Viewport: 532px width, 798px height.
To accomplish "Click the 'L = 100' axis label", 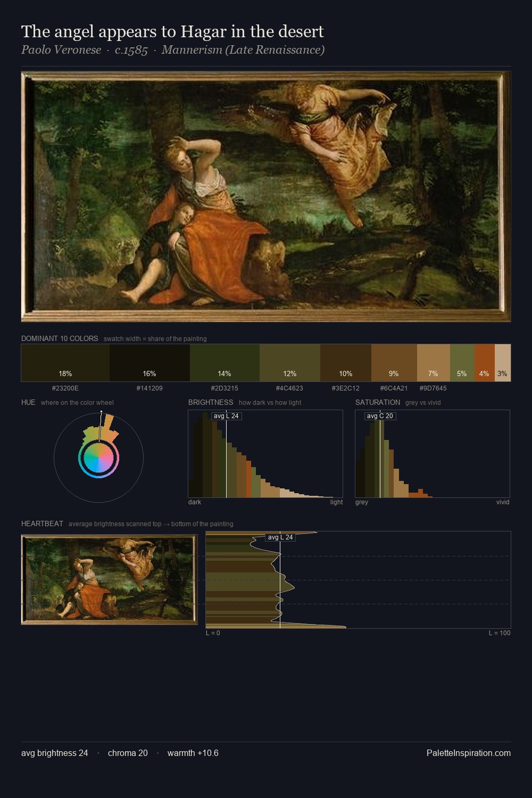I will [x=500, y=633].
